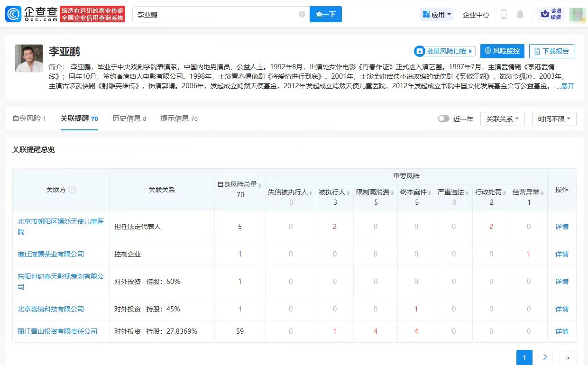This screenshot has width=588, height=365.
Task: Expand the 时间不限 filter dropdown
Action: 554,119
